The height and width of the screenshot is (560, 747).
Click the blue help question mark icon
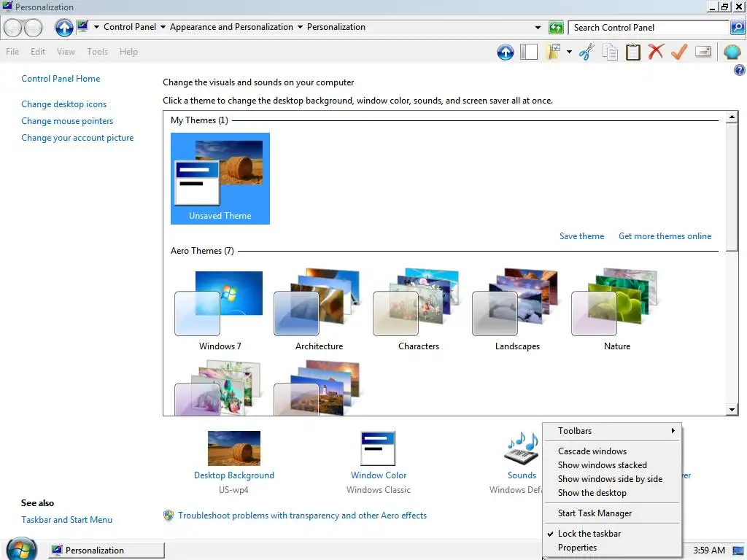pyautogui.click(x=740, y=71)
